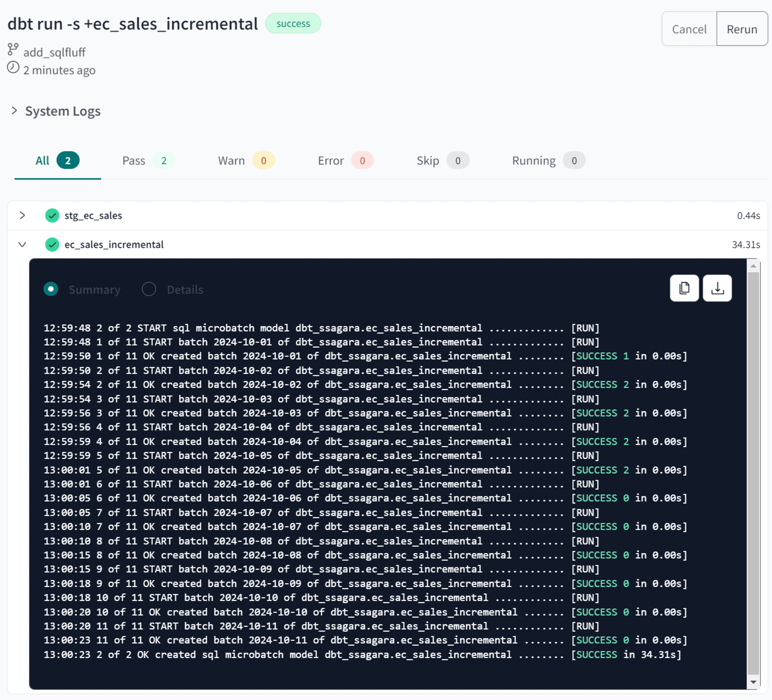Click log line '11 of 11 OK created batch 2024-10-11'
The width and height of the screenshot is (772, 700).
(x=365, y=640)
